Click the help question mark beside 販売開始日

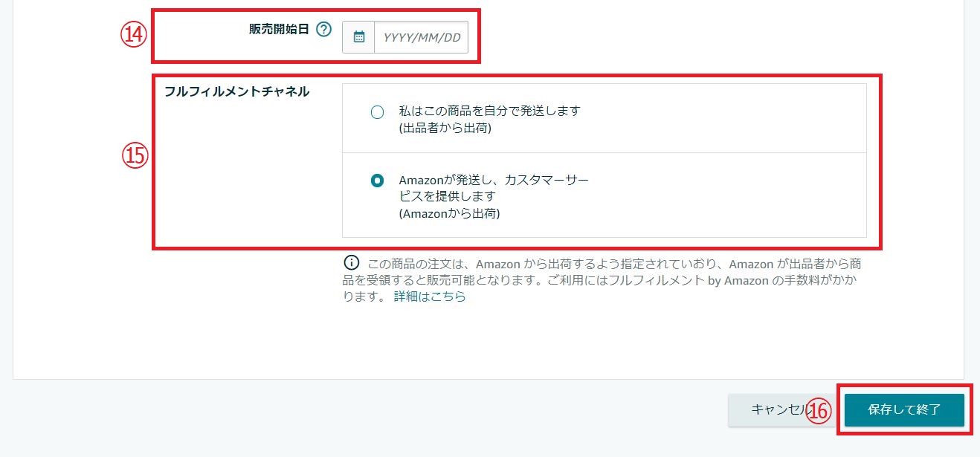point(323,30)
